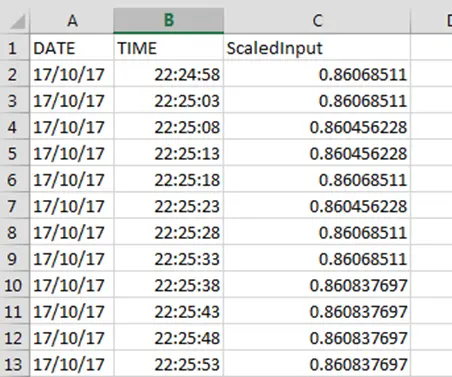Select the date cell in row 13
The width and height of the screenshot is (452, 377).
(x=72, y=364)
